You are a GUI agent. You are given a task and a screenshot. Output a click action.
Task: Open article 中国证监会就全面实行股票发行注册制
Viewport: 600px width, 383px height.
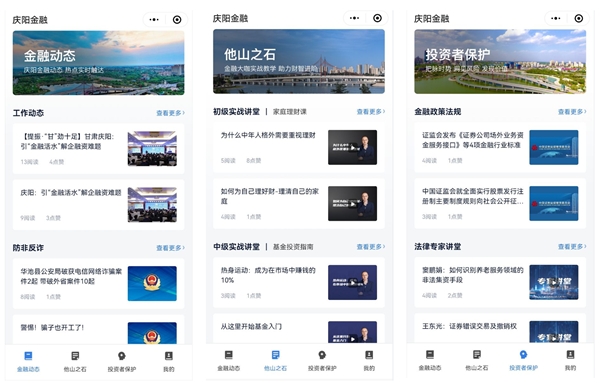500,204
